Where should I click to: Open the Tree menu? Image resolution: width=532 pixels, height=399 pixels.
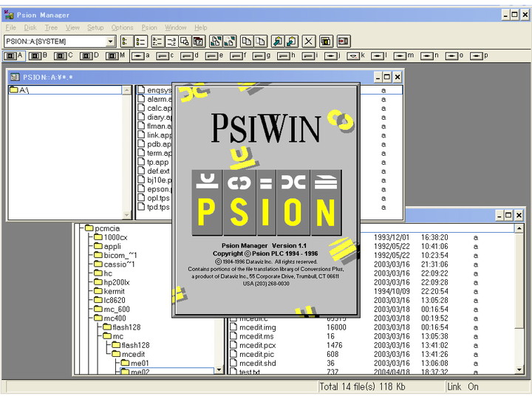[x=51, y=27]
